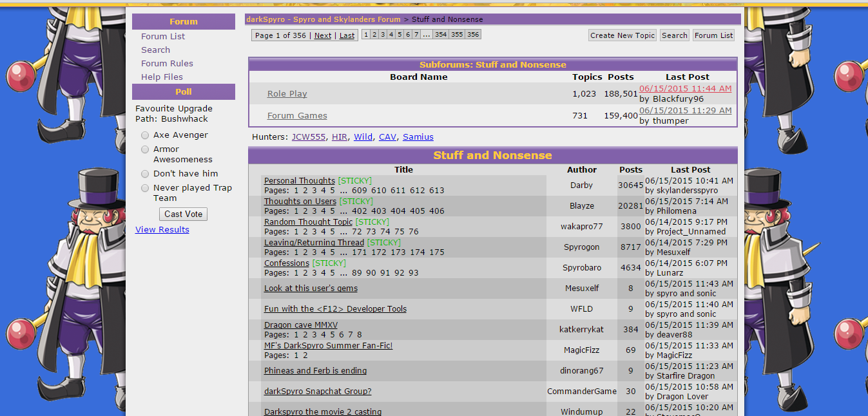Open hunter Wild's profile
The width and height of the screenshot is (868, 416).
click(x=363, y=137)
